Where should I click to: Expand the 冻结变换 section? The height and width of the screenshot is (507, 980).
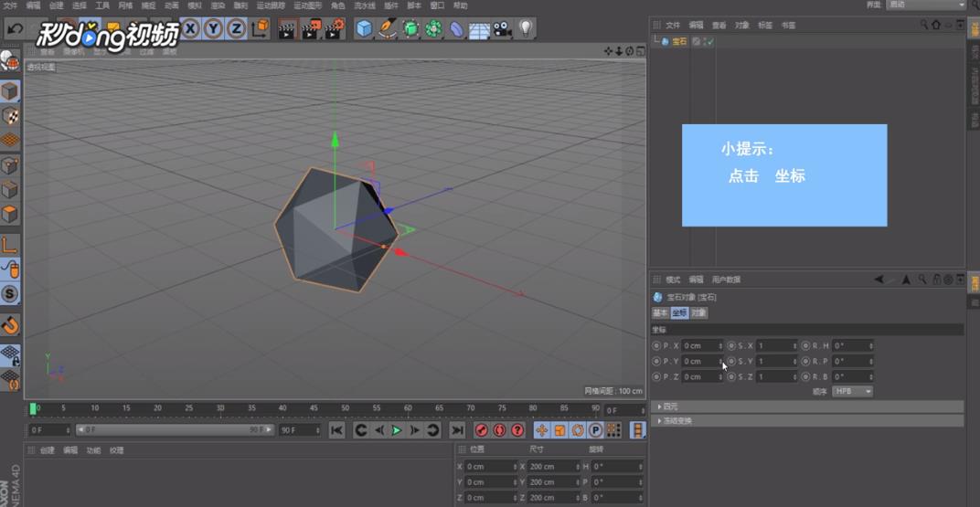[807, 421]
